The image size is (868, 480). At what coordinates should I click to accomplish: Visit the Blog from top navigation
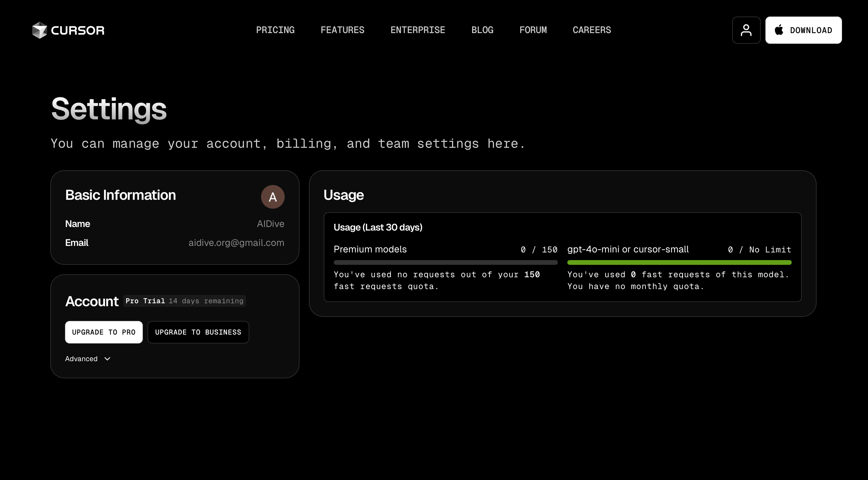tap(482, 30)
